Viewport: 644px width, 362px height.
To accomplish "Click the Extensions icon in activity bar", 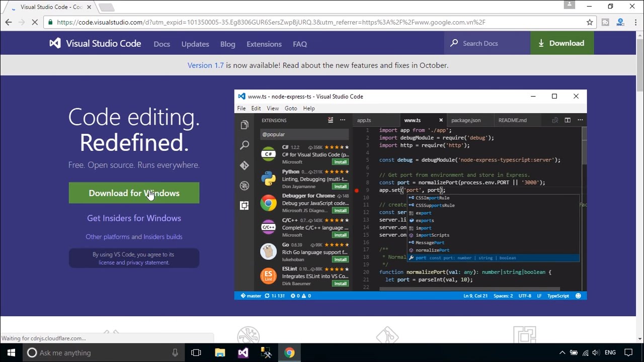I will [245, 206].
